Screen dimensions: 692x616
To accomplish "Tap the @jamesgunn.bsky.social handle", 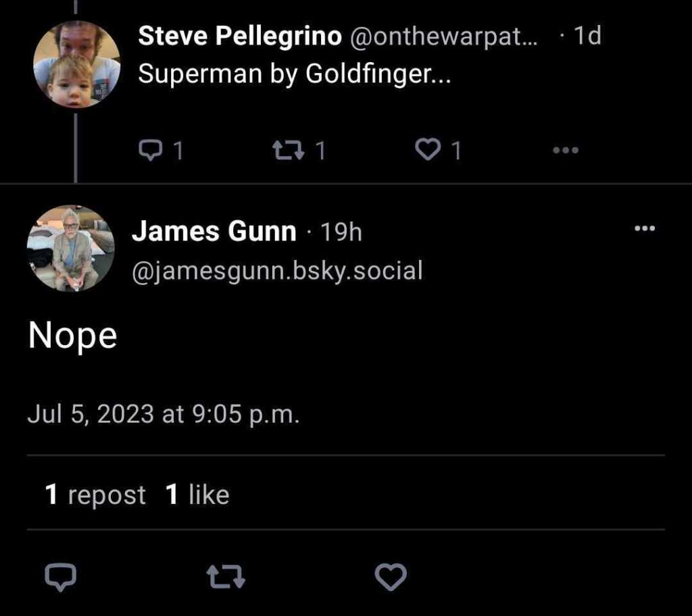I will click(277, 271).
